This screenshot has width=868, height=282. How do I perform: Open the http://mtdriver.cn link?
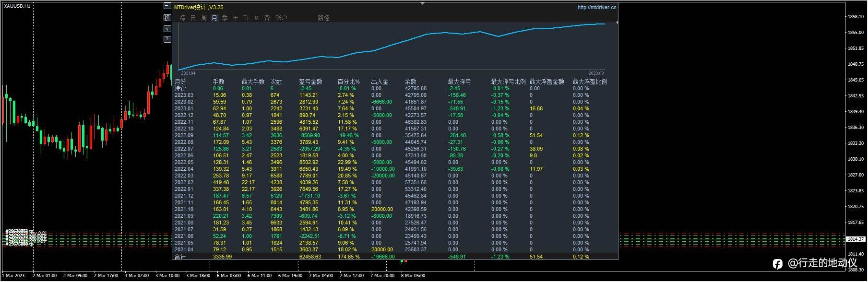click(x=597, y=7)
